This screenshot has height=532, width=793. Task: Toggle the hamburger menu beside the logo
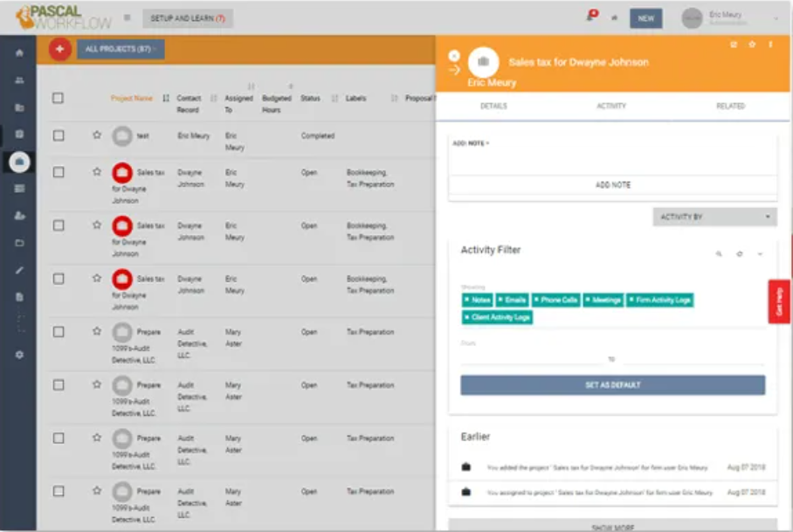coord(128,17)
